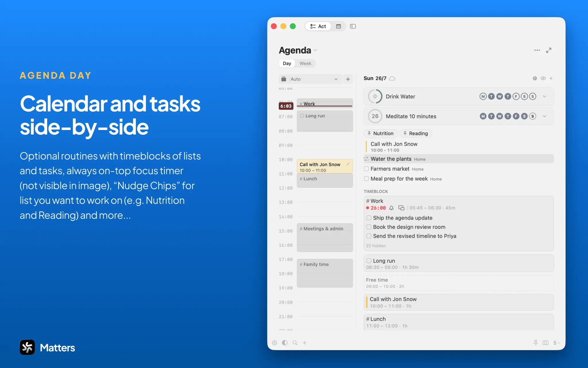Click the bell alarm icon in Work timeblock
Viewport: 588px width, 368px height.
pos(391,208)
